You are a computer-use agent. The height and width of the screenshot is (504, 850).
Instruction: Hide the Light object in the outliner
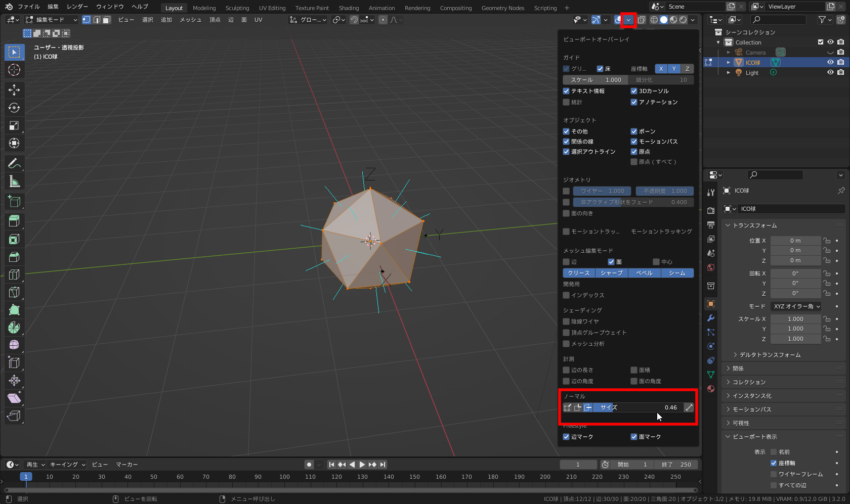830,72
